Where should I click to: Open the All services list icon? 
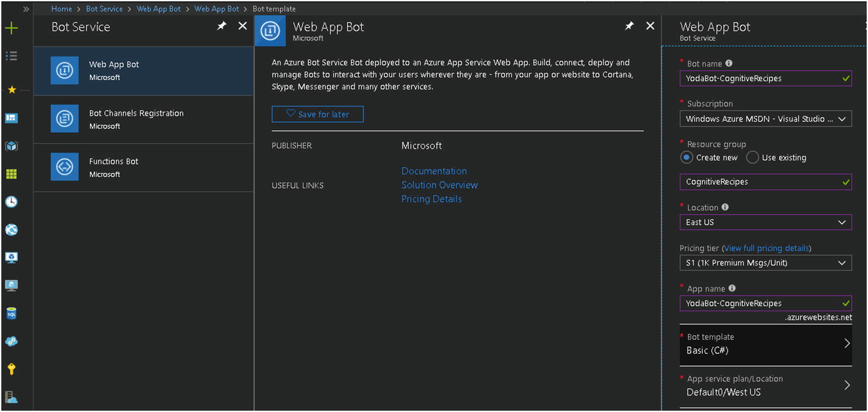point(11,56)
